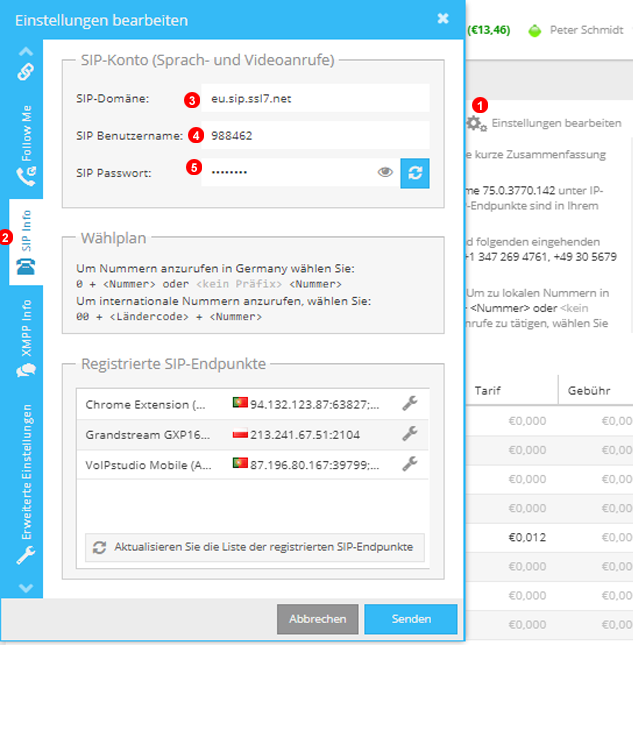Click the Senden button
Screen dimensions: 634x743
click(x=411, y=619)
